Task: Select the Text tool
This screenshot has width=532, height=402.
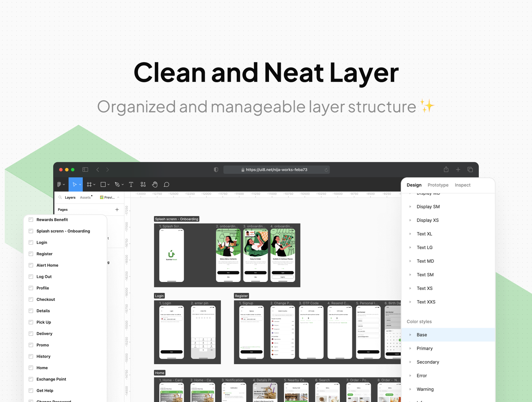Action: click(131, 185)
